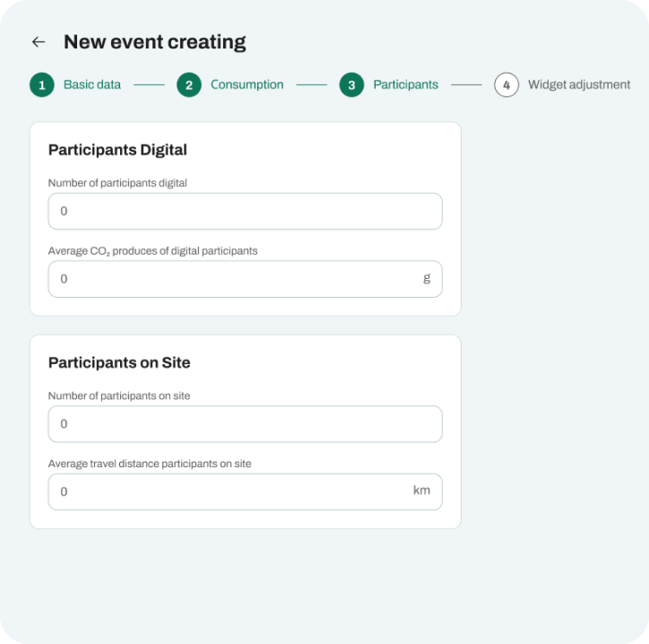Image resolution: width=649 pixels, height=644 pixels.
Task: Click the Participants Digital heading
Action: 117,150
